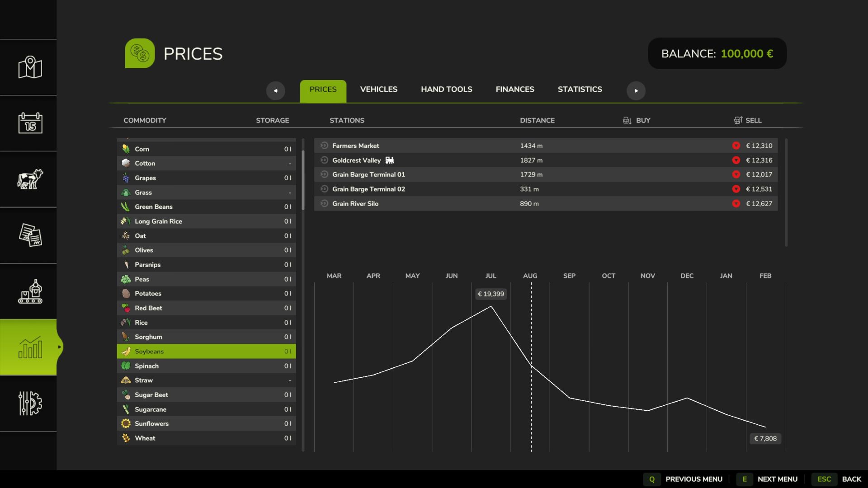Click the commodity list scrollbar

coord(303,181)
